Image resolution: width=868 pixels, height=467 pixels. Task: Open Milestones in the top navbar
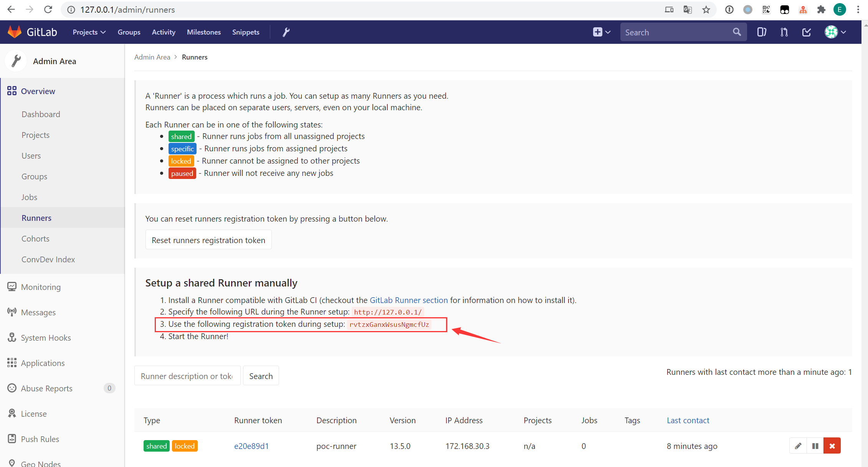click(x=204, y=32)
